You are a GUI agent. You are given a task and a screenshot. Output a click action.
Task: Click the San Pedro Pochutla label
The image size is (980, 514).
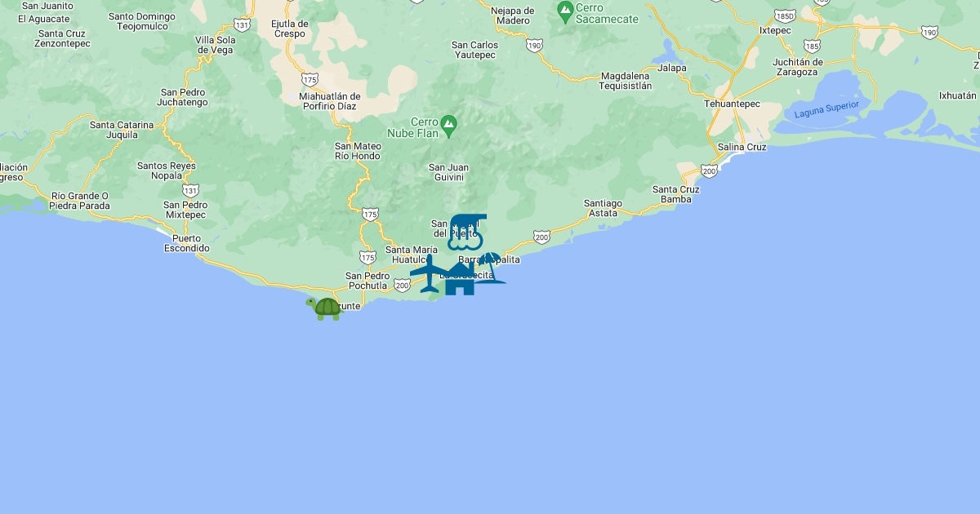(x=367, y=281)
